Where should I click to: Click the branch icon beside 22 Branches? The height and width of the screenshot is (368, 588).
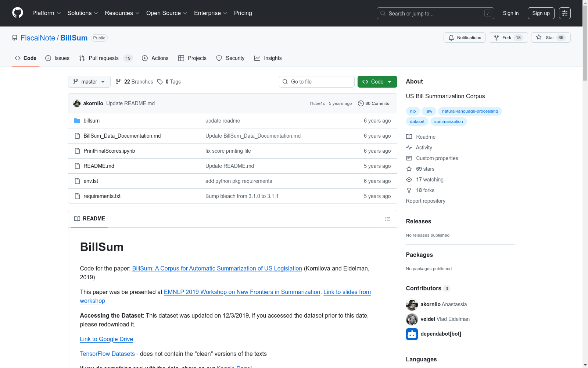tap(118, 82)
